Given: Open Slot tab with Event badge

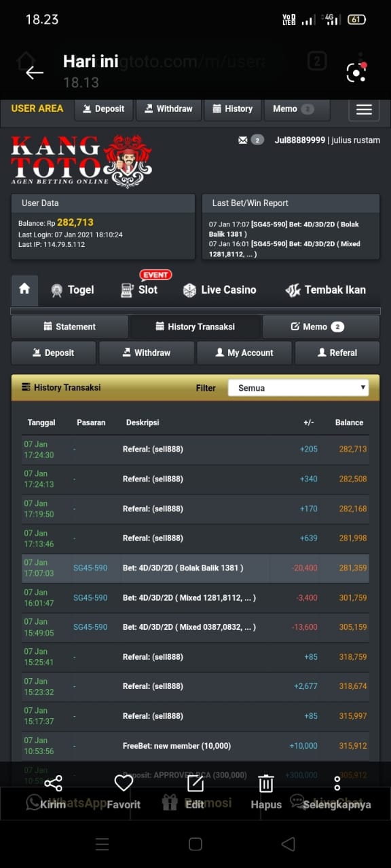Looking at the screenshot, I should coord(139,290).
